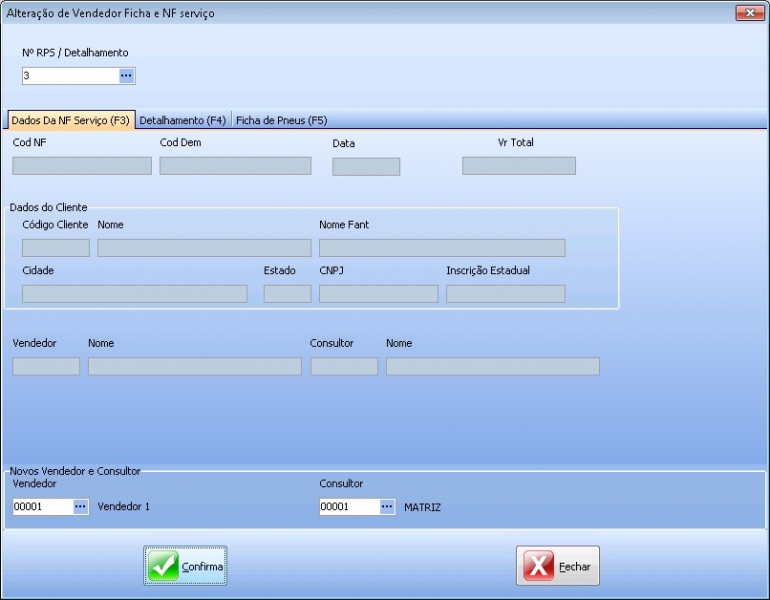Image resolution: width=770 pixels, height=600 pixels.
Task: Select the Cod Dem field
Action: [235, 166]
